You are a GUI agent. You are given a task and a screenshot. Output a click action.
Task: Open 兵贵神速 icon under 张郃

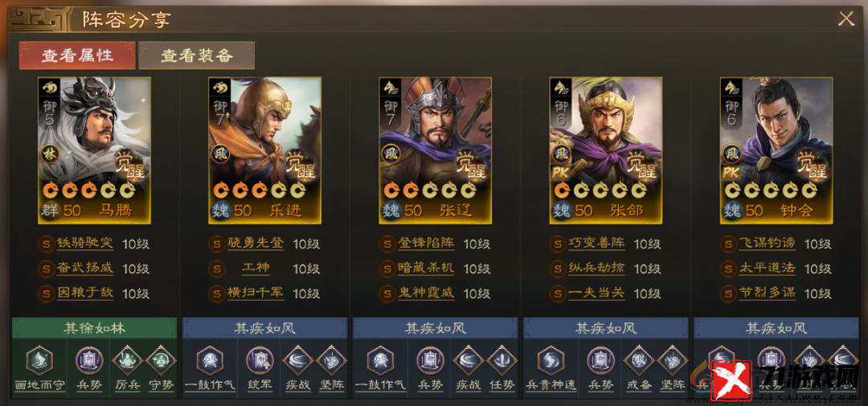pyautogui.click(x=551, y=361)
